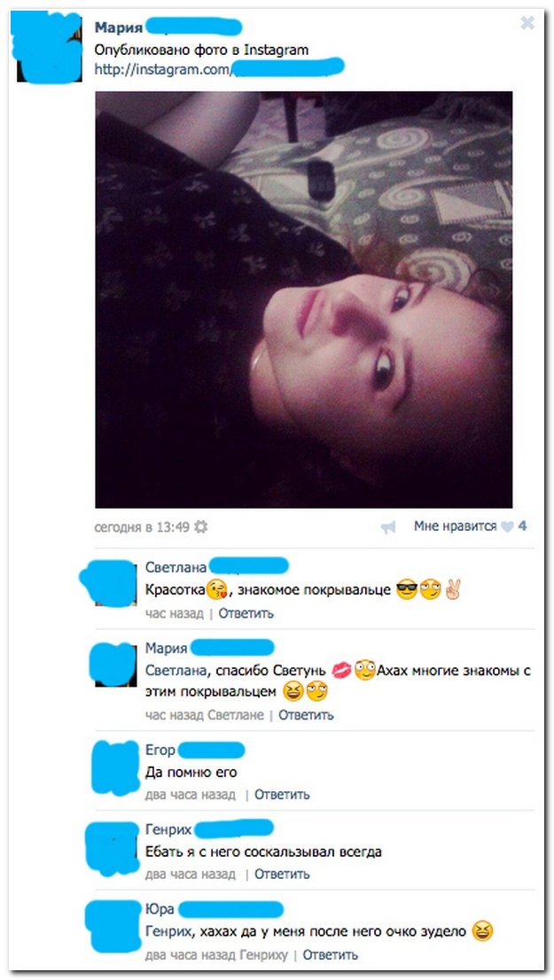Image resolution: width=554 pixels, height=980 pixels.
Task: Open Мария's name in the comments
Action: tap(166, 648)
